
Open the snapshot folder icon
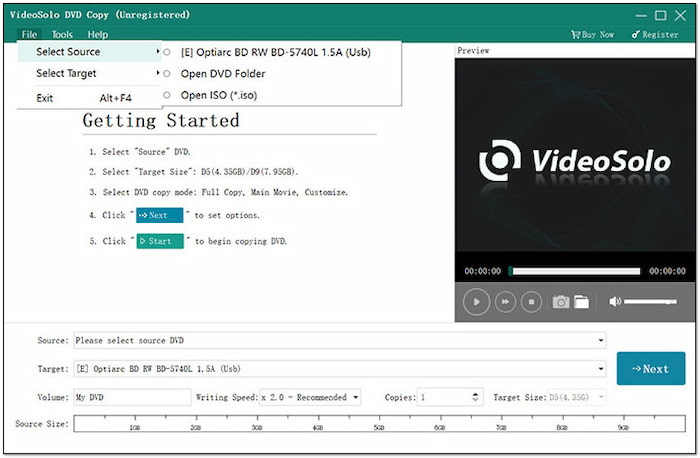point(581,301)
